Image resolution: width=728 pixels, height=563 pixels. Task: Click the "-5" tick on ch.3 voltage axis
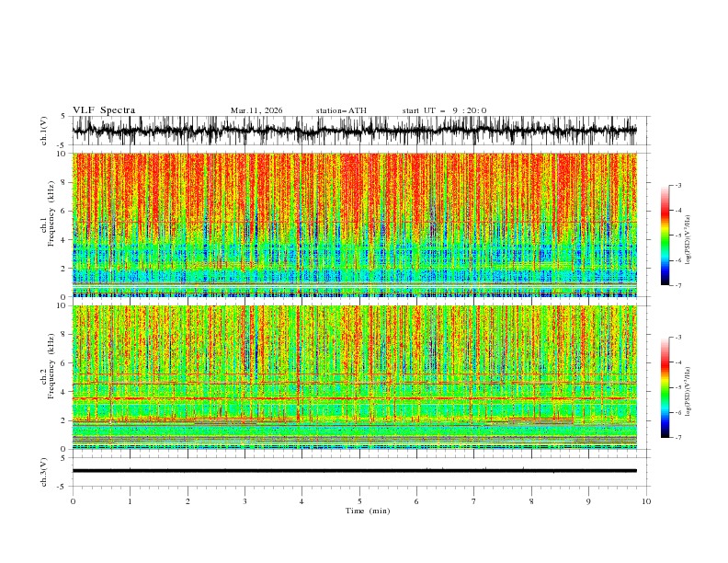[x=63, y=487]
